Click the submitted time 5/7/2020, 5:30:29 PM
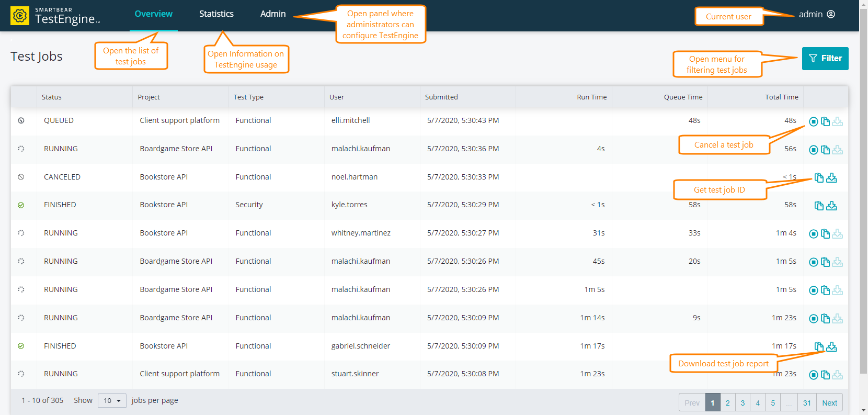The width and height of the screenshot is (868, 415). pos(463,205)
